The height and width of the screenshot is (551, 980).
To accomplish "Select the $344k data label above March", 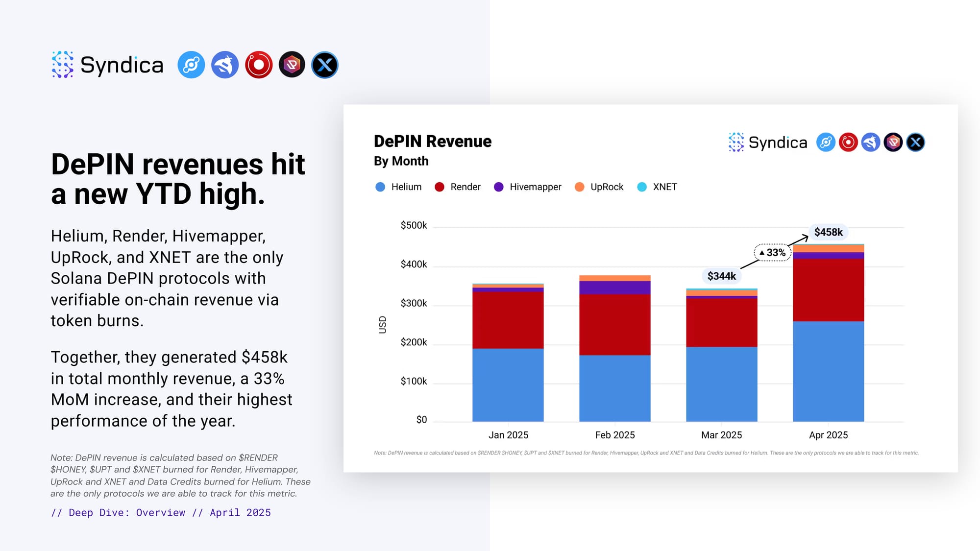I will [721, 276].
